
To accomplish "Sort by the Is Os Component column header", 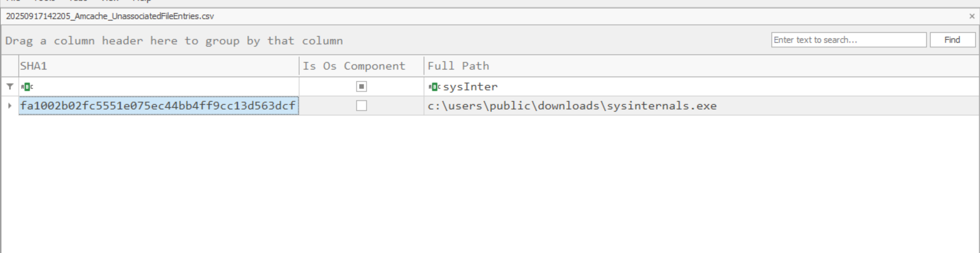I will pos(362,66).
